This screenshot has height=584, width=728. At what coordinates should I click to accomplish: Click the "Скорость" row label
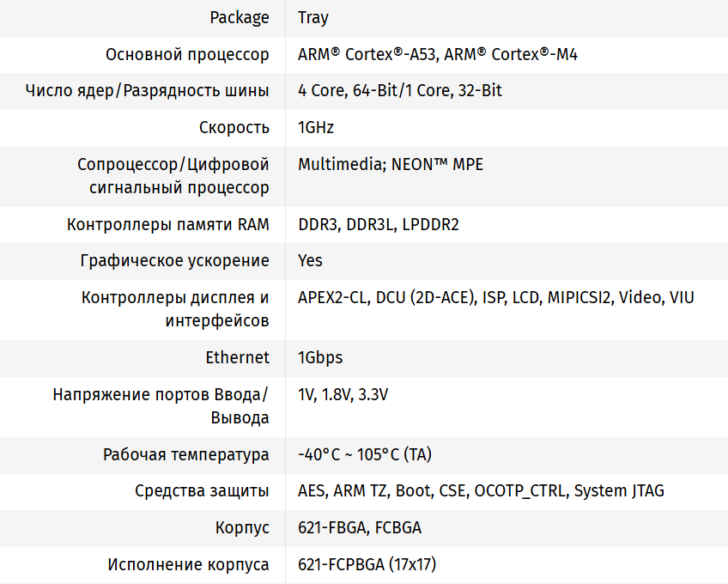tap(234, 127)
